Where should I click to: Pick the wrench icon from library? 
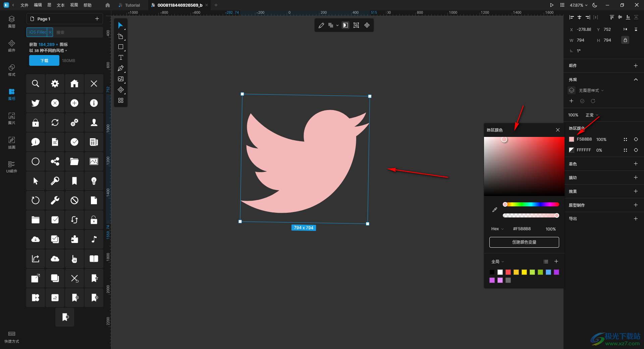[55, 200]
